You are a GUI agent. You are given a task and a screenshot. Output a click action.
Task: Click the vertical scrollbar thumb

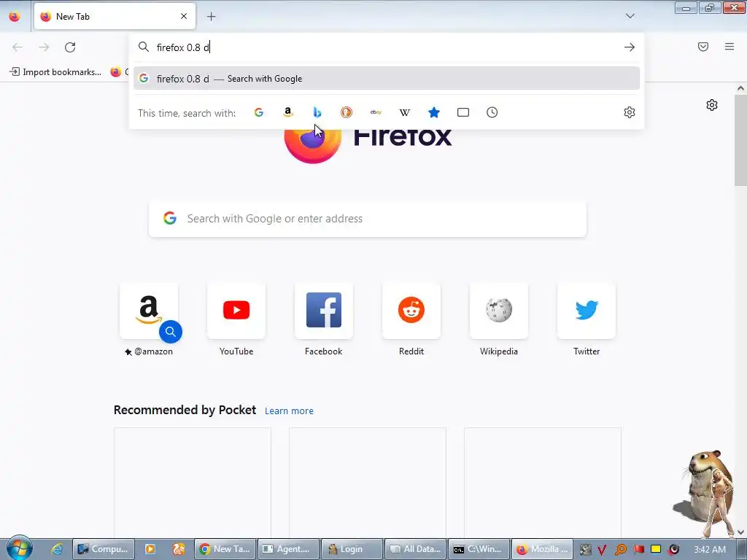(x=740, y=141)
